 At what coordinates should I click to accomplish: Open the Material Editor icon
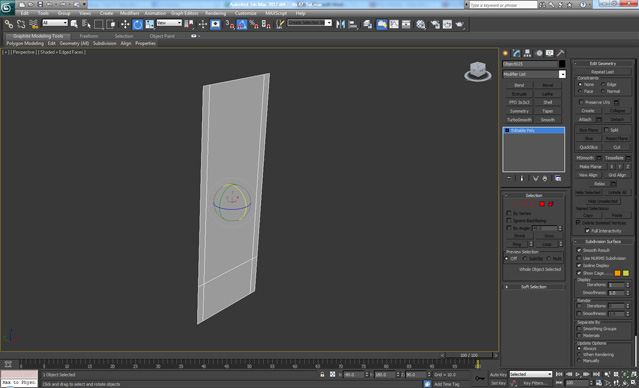click(x=421, y=24)
